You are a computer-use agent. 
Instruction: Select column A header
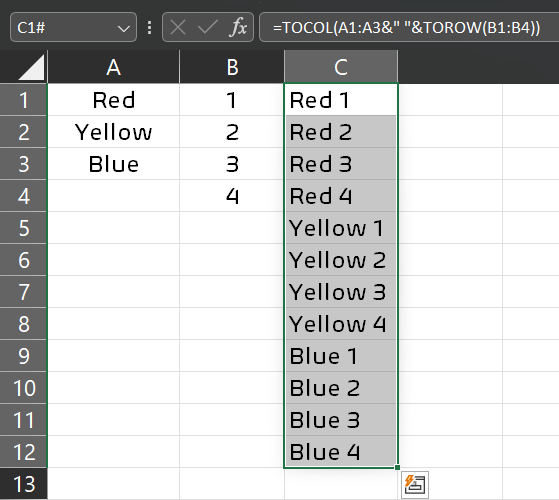(x=113, y=67)
